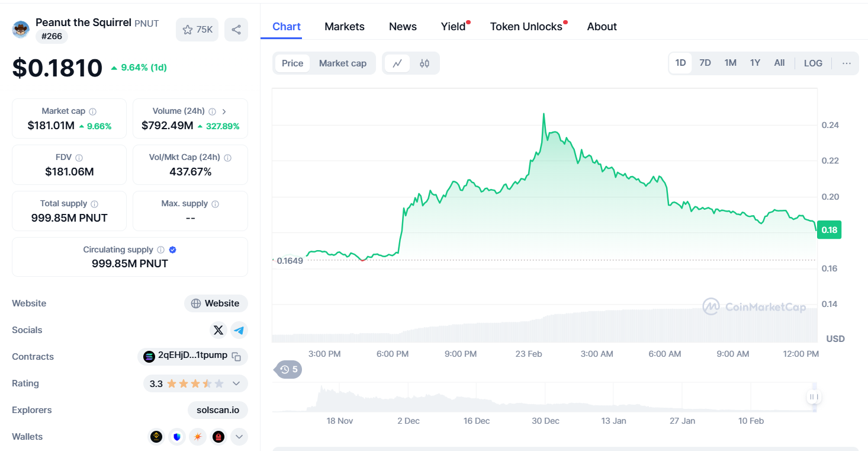Viewport: 868px width, 451px height.
Task: Click the right handle of the range navigator
Action: point(814,397)
